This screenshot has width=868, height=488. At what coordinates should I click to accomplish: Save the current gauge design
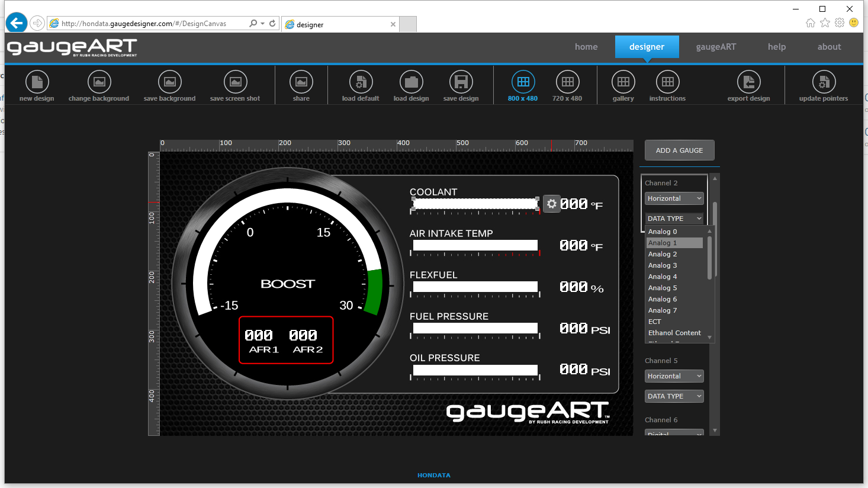tap(461, 85)
